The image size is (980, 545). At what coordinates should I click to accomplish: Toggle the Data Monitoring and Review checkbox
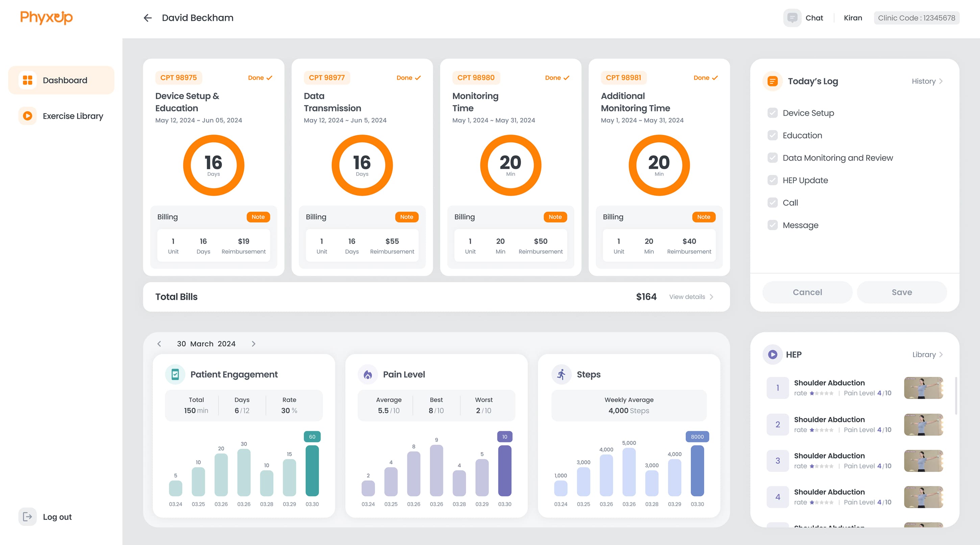[x=772, y=158]
